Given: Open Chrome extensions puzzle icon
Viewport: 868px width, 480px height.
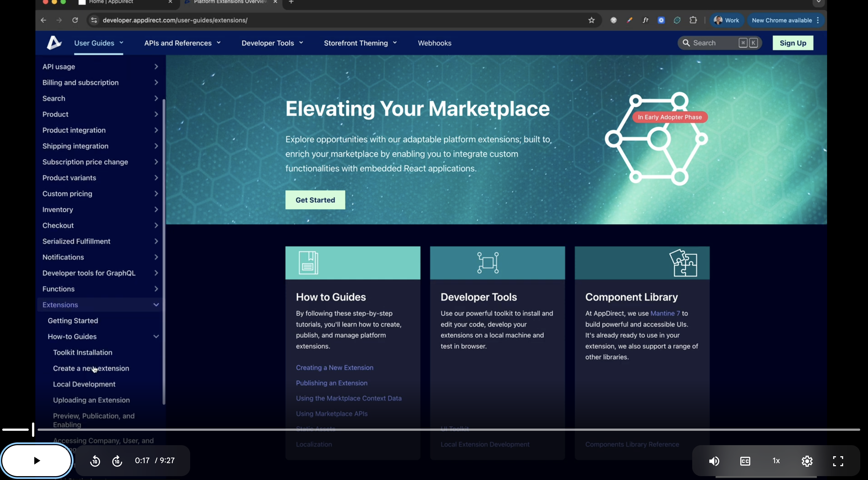Looking at the screenshot, I should point(693,20).
